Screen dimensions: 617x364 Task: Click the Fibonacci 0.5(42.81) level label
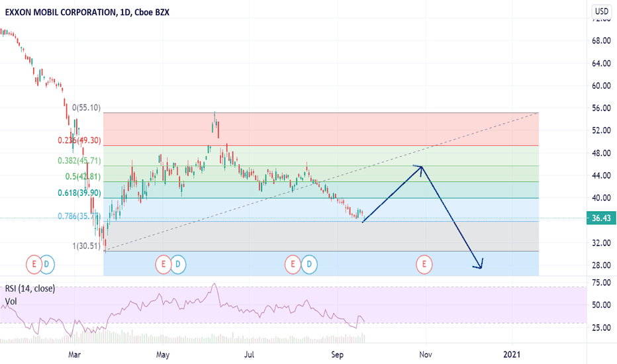tap(83, 176)
